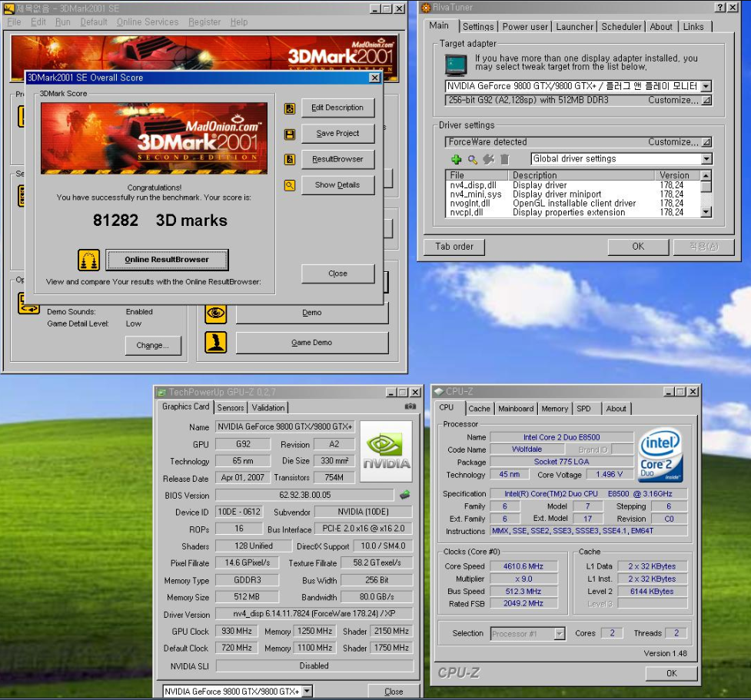Click the 81282 3D marks score text

pos(160,221)
